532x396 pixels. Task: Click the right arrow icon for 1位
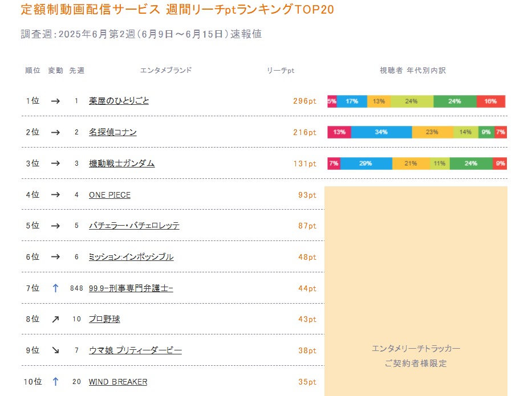tap(55, 101)
